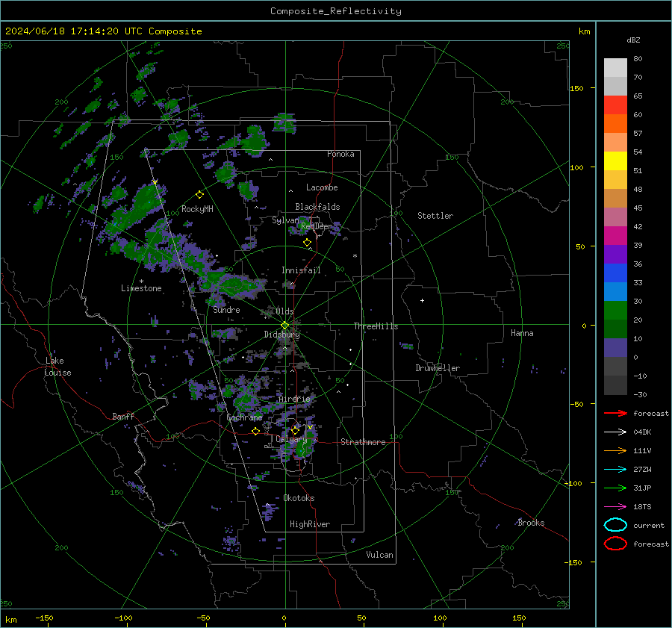The image size is (672, 628).
Task: Select the orange 111V arrow icon
Action: click(x=615, y=450)
